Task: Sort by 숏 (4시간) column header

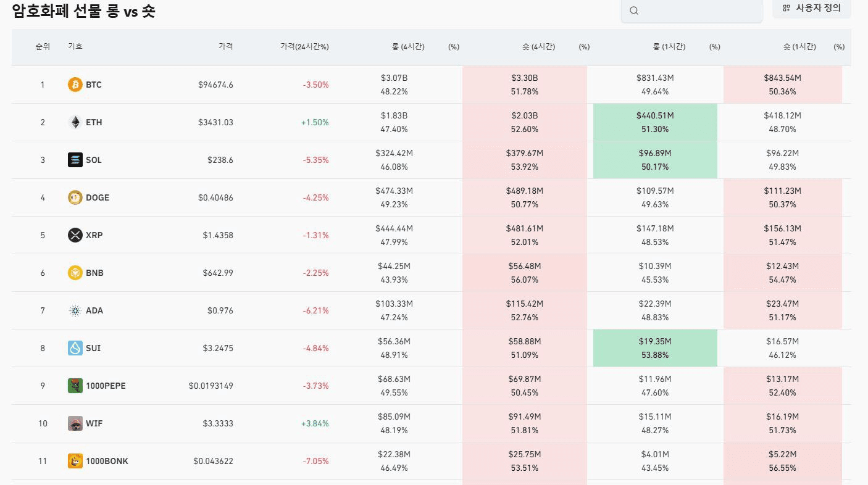Action: (x=538, y=46)
